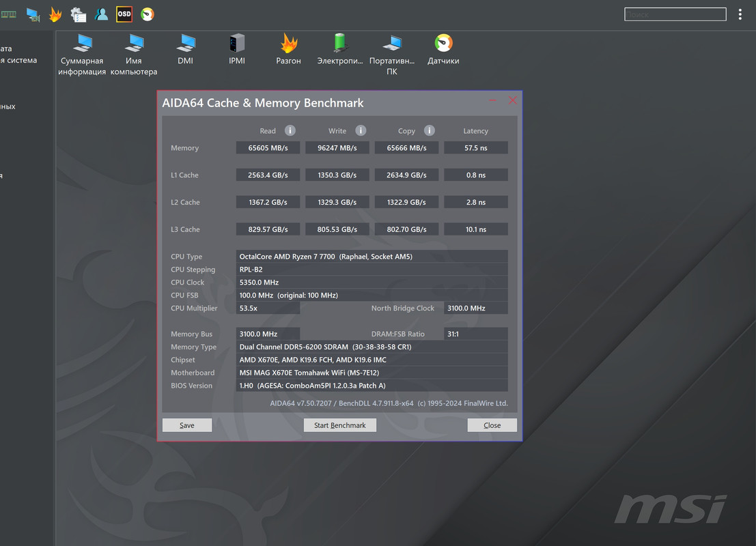The image size is (756, 546).
Task: Minimize the benchmark dialog
Action: point(492,100)
